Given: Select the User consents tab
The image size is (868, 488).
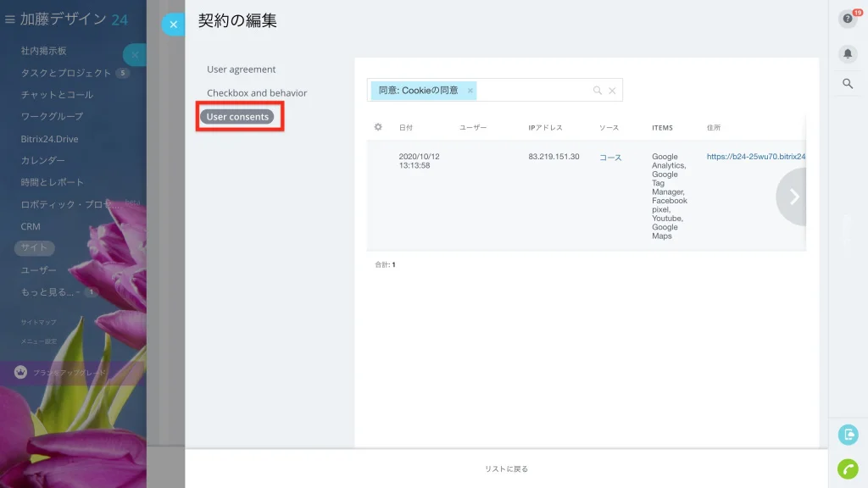Looking at the screenshot, I should point(237,117).
